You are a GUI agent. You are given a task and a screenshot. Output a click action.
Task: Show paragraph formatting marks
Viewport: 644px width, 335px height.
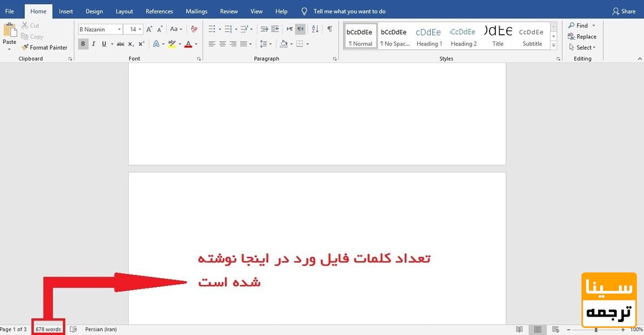coord(330,29)
